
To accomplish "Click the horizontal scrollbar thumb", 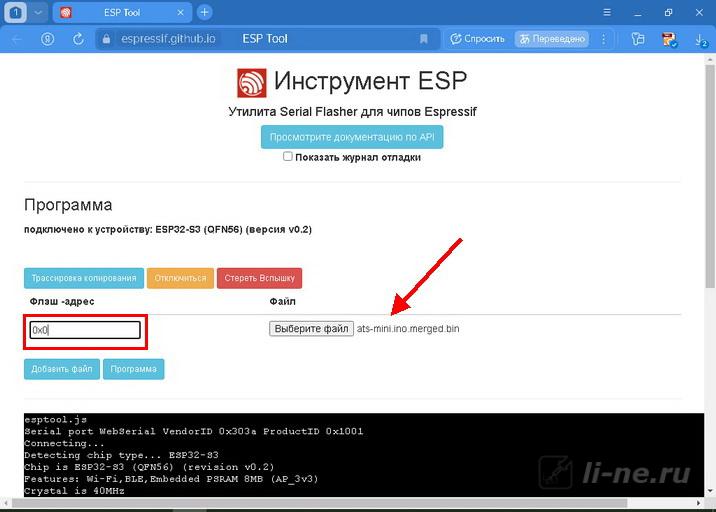I will tap(320, 503).
